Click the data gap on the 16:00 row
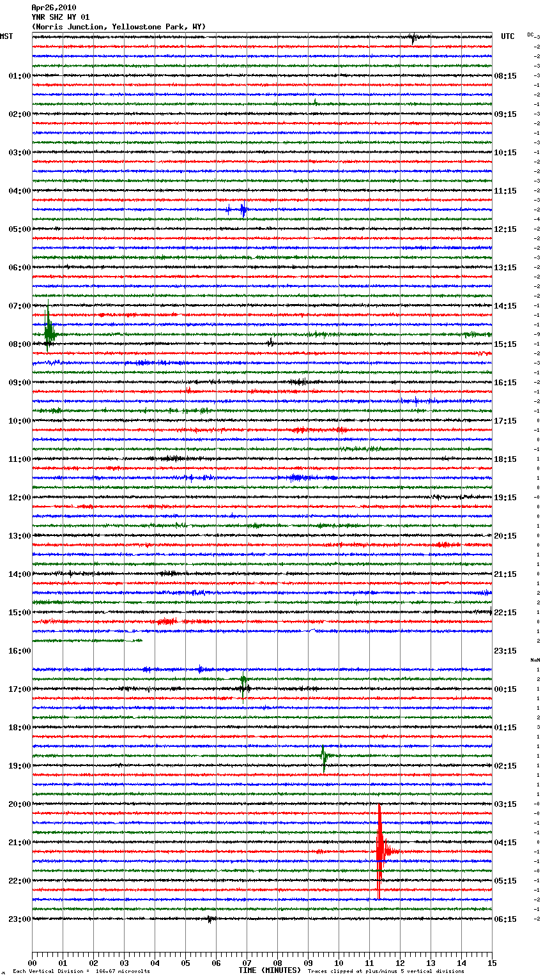 pos(262,650)
